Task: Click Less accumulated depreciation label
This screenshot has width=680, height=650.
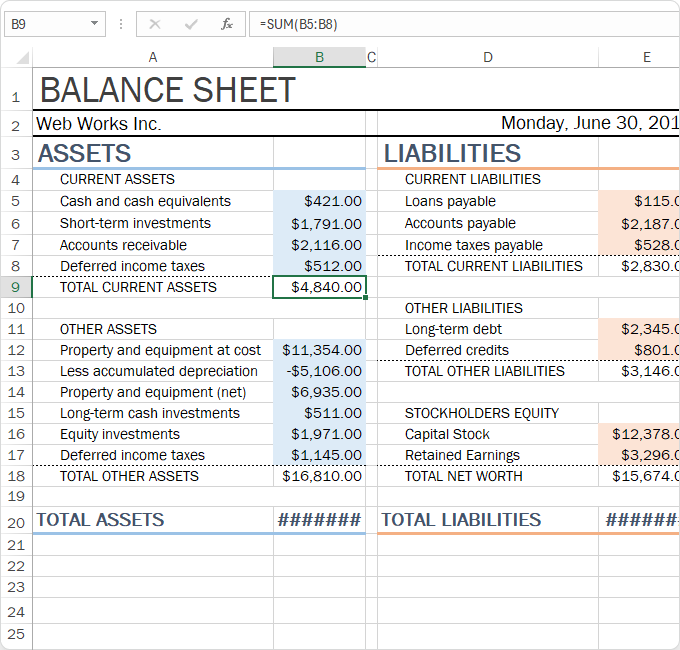Action: 159,371
